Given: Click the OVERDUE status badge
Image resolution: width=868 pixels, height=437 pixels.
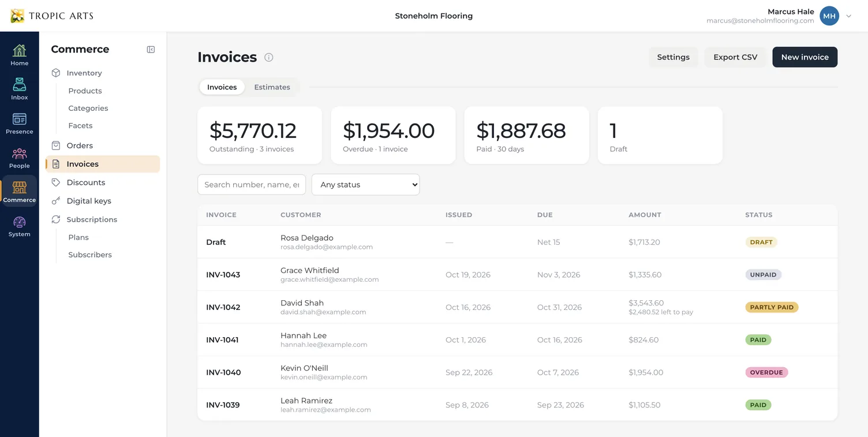Looking at the screenshot, I should click(766, 372).
